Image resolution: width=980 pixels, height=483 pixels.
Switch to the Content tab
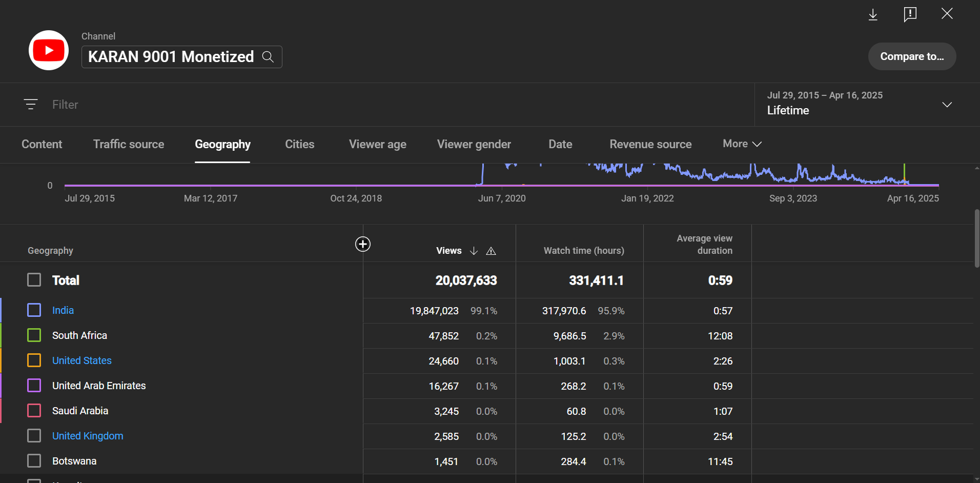(42, 145)
